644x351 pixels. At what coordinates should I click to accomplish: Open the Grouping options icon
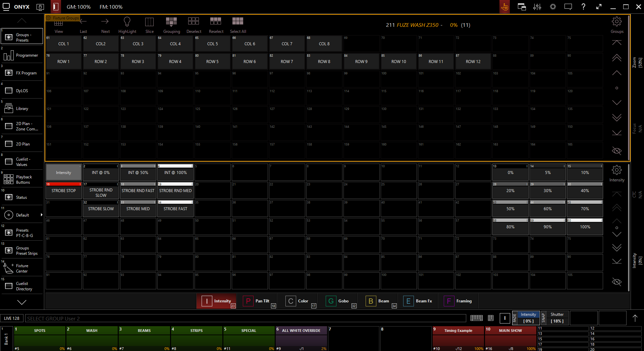(x=171, y=22)
